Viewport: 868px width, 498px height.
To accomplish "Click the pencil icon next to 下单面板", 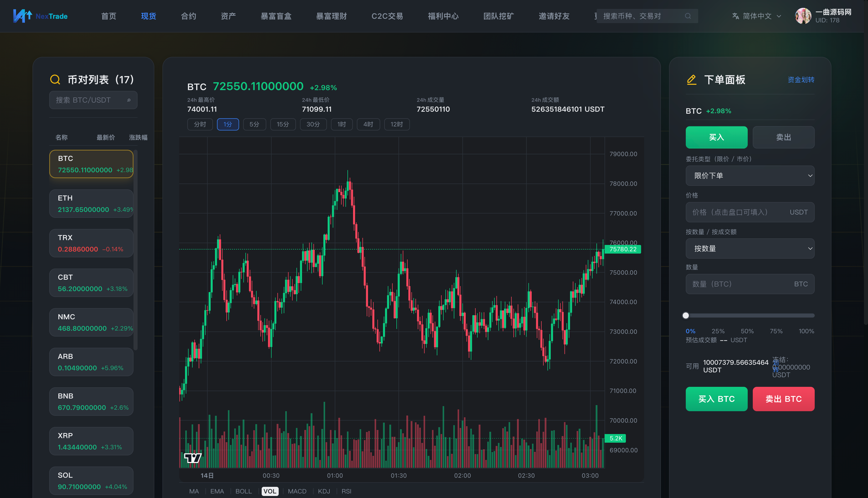I will [x=692, y=80].
